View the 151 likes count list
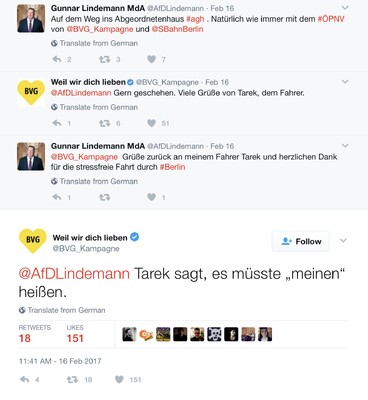 (x=75, y=334)
